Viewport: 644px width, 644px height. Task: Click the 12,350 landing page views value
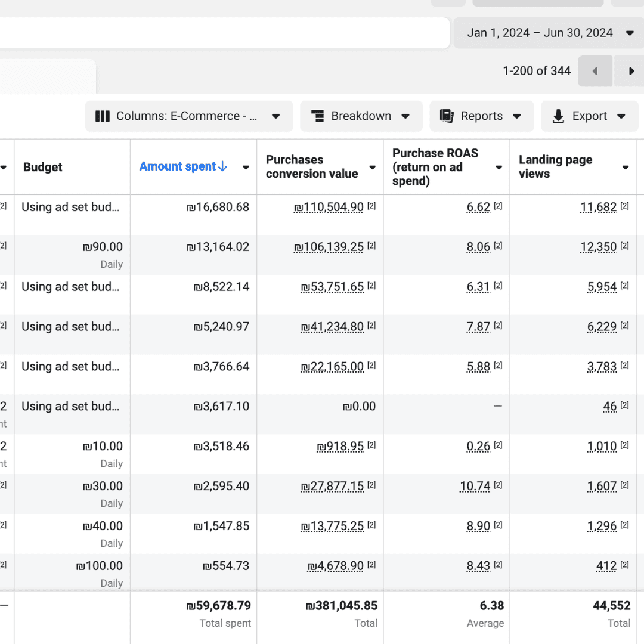[598, 247]
